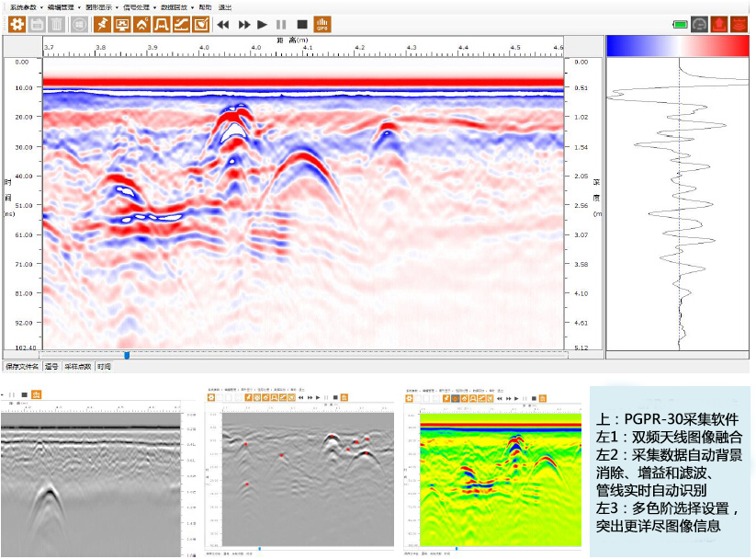Expand the 系统参数 dropdown menu

pos(23,6)
